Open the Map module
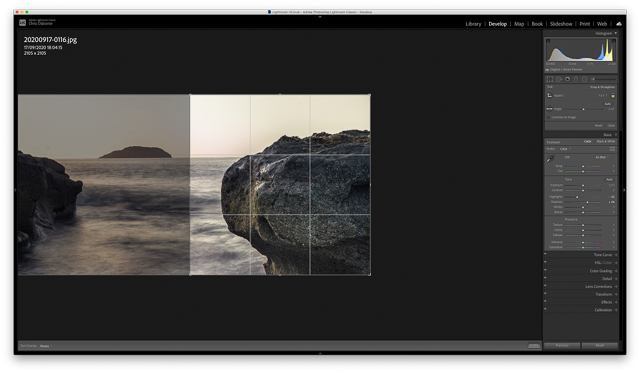Image resolution: width=640 pixels, height=373 pixels. click(519, 24)
